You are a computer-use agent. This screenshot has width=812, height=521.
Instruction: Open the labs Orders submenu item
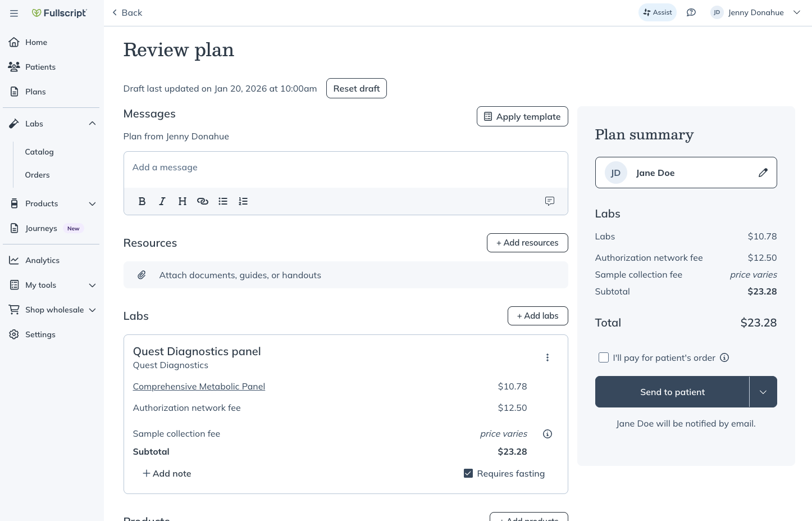pyautogui.click(x=37, y=175)
